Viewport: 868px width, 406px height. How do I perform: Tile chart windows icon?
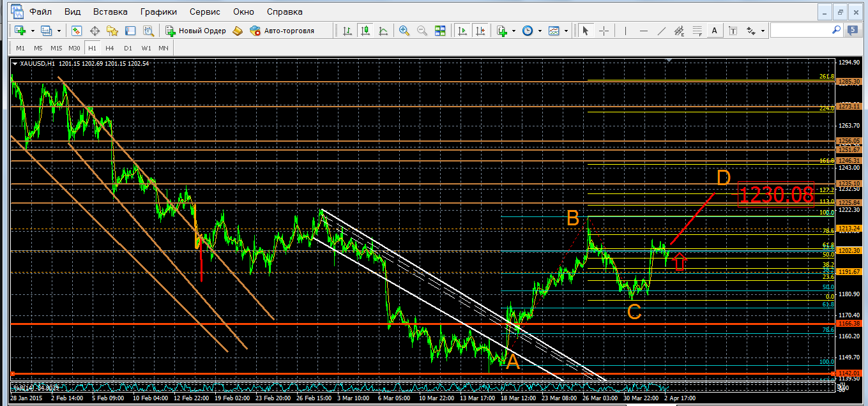pyautogui.click(x=440, y=31)
